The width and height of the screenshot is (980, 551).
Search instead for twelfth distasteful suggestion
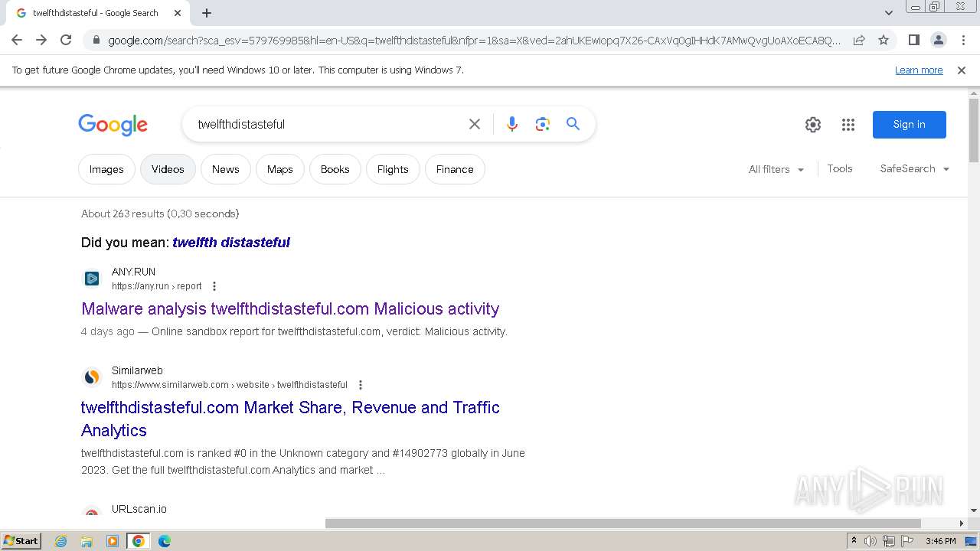(x=231, y=243)
